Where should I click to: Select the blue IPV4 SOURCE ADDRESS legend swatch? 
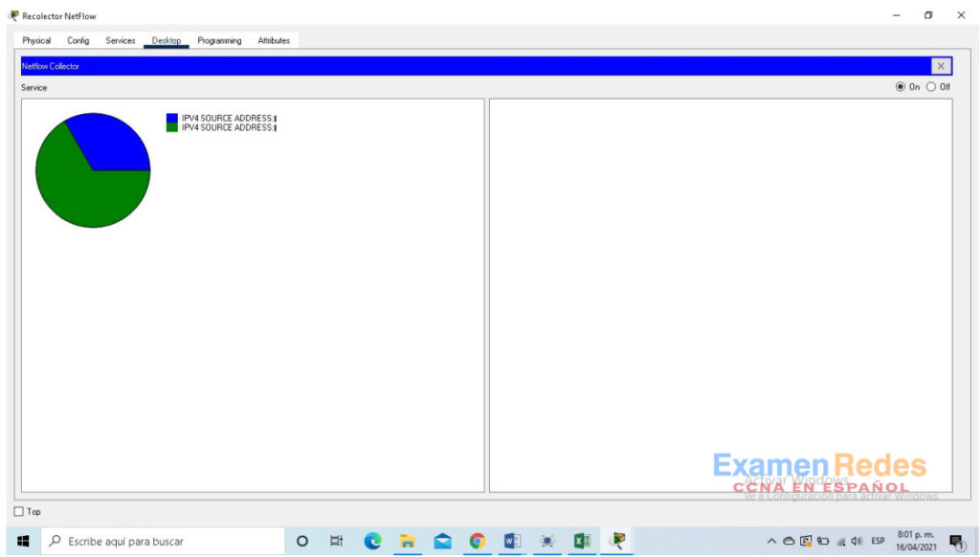173,120
